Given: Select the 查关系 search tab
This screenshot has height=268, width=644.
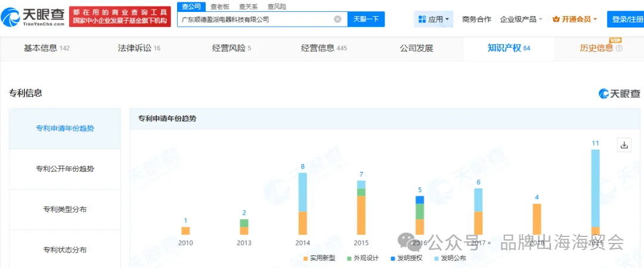Looking at the screenshot, I should [x=248, y=7].
